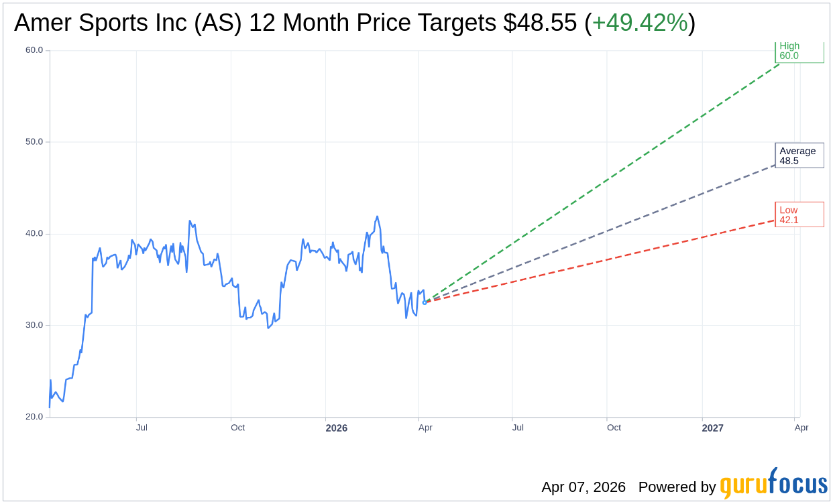Click the 2026 label on the x-axis
The width and height of the screenshot is (833, 504).
pyautogui.click(x=336, y=428)
